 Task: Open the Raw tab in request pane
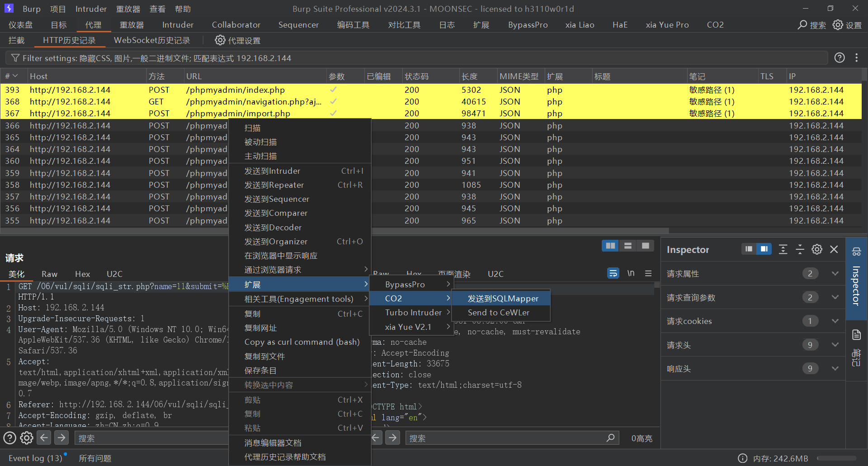click(49, 274)
